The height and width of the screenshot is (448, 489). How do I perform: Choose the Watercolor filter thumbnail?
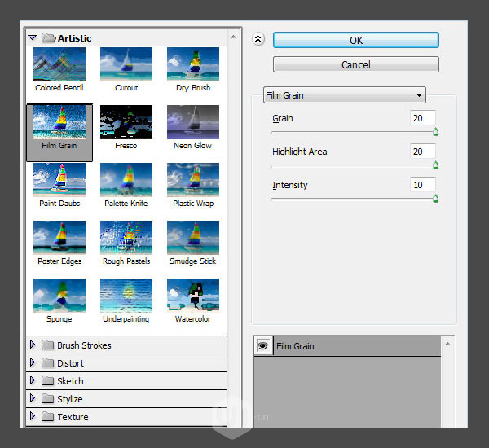tap(193, 296)
